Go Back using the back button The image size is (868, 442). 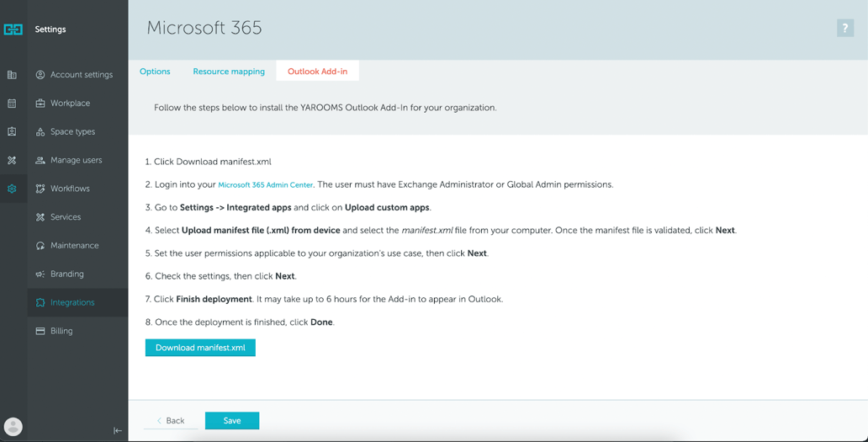pos(171,421)
